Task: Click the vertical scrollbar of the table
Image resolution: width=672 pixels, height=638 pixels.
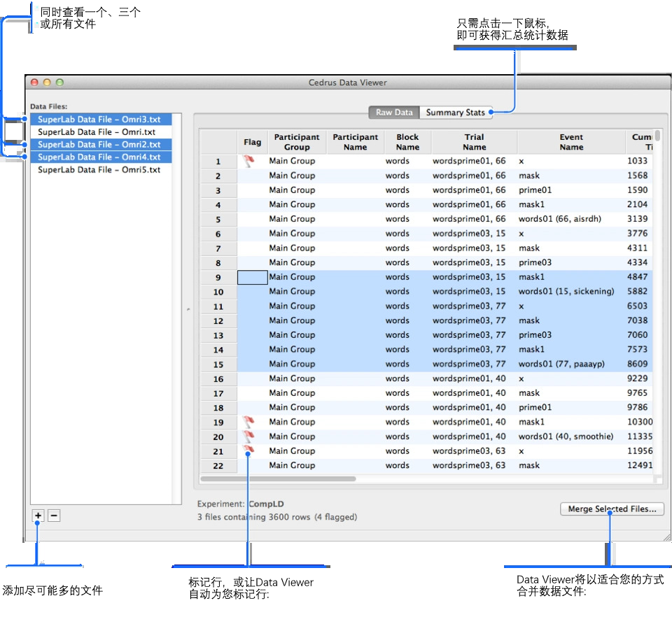Action: click(x=657, y=136)
